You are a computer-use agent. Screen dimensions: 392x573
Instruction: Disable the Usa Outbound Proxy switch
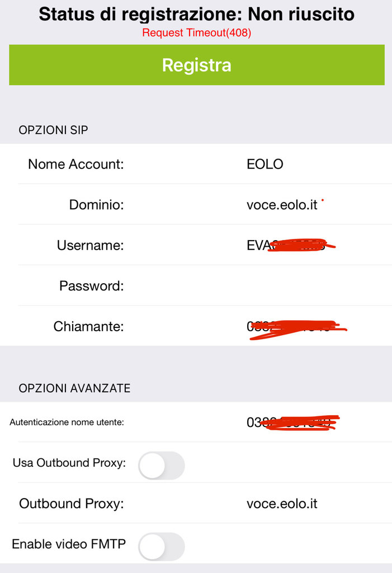coord(161,466)
